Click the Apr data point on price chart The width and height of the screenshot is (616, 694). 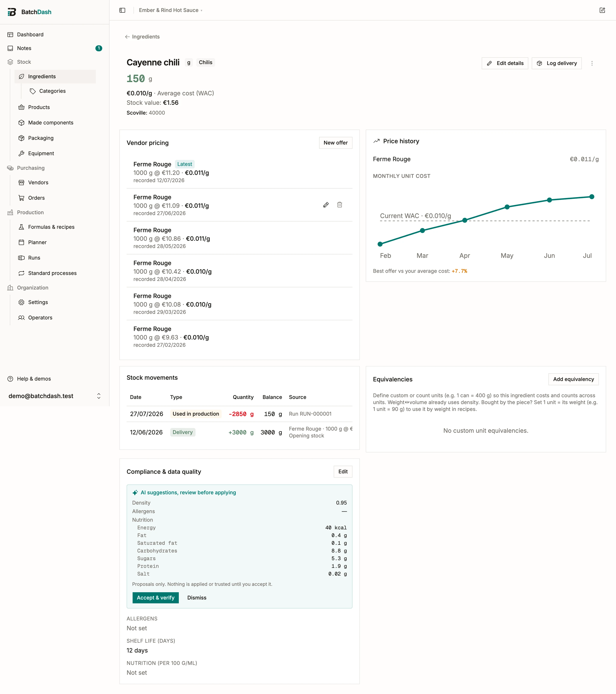click(465, 220)
